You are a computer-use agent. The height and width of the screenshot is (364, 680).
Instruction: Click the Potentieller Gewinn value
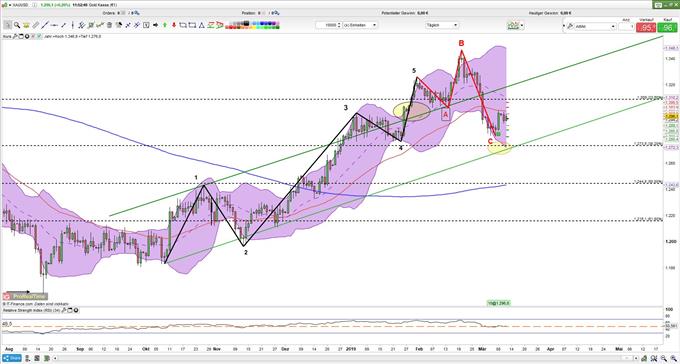pos(422,13)
